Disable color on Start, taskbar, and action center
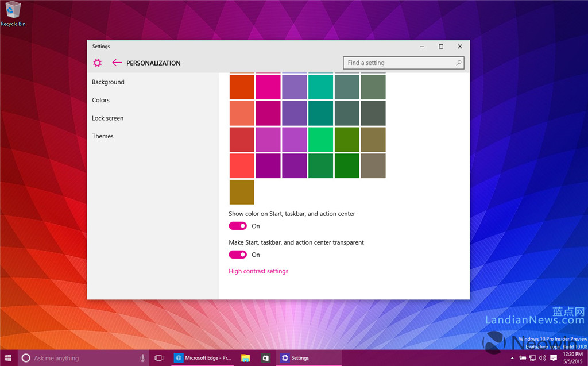This screenshot has height=366, width=588. pos(237,225)
